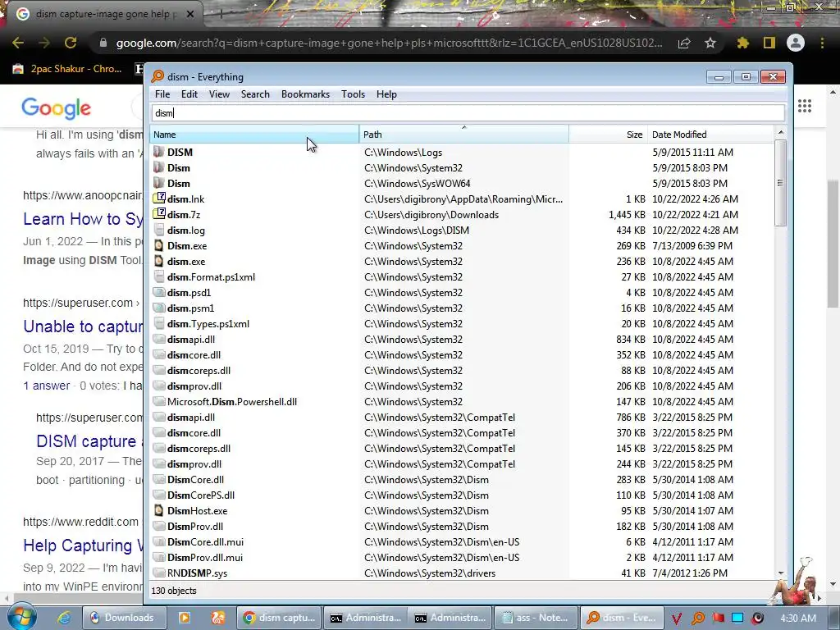Image resolution: width=840 pixels, height=630 pixels.
Task: Click Chrome address bar URL
Action: click(389, 43)
